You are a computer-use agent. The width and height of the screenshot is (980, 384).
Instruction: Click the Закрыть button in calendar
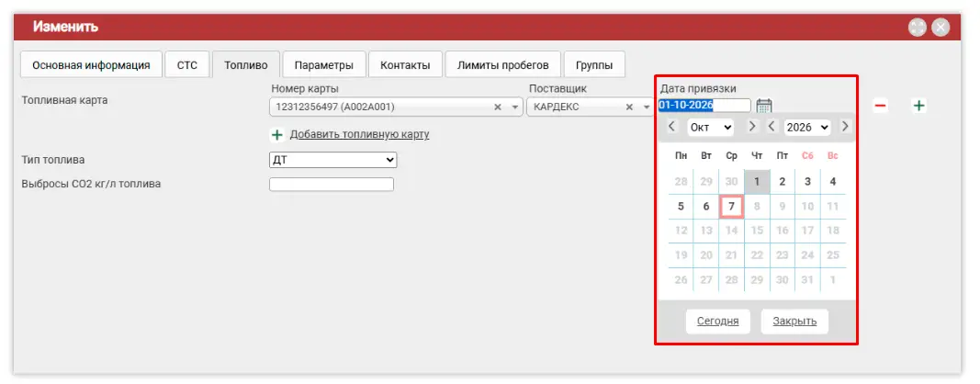[x=794, y=322]
